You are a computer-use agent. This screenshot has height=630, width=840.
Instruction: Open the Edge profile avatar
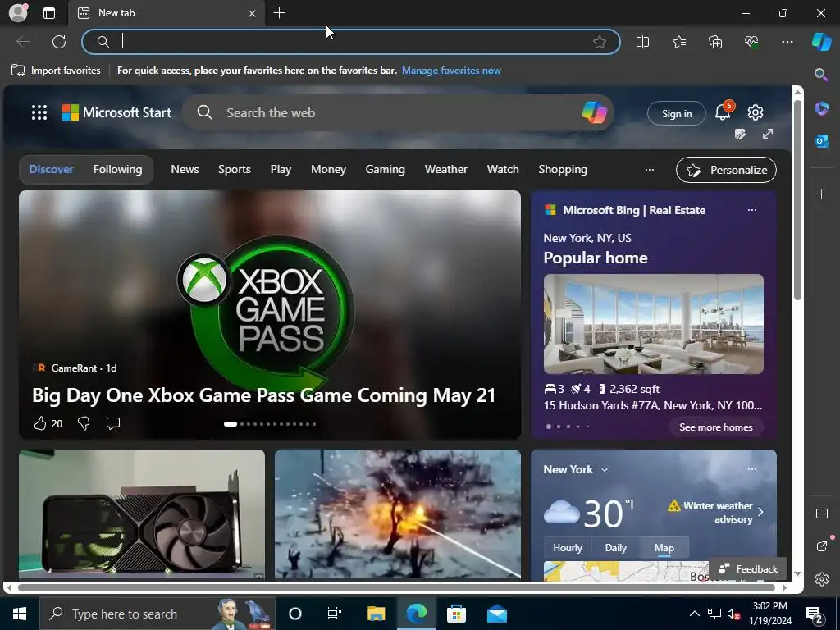18,13
